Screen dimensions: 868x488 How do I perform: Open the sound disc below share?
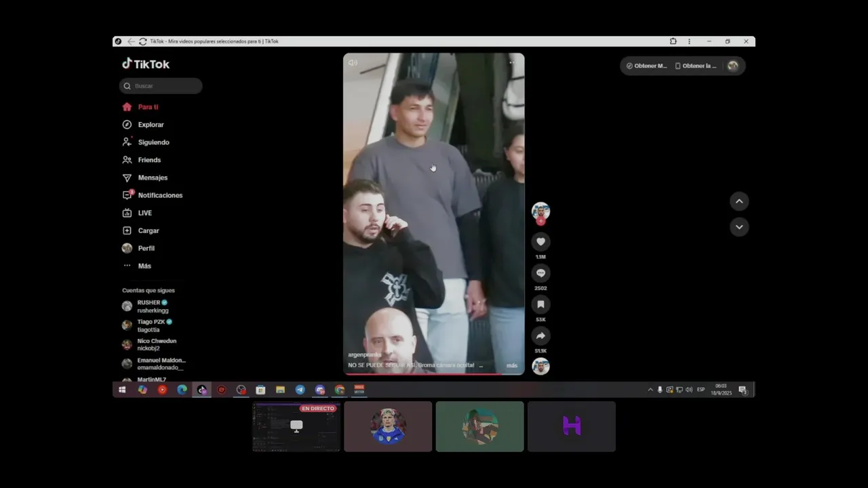[x=540, y=366]
